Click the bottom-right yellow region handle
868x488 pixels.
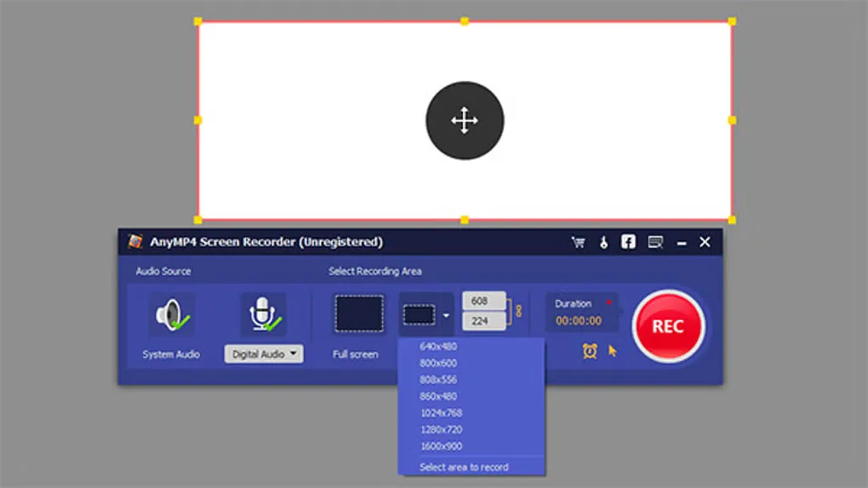732,220
